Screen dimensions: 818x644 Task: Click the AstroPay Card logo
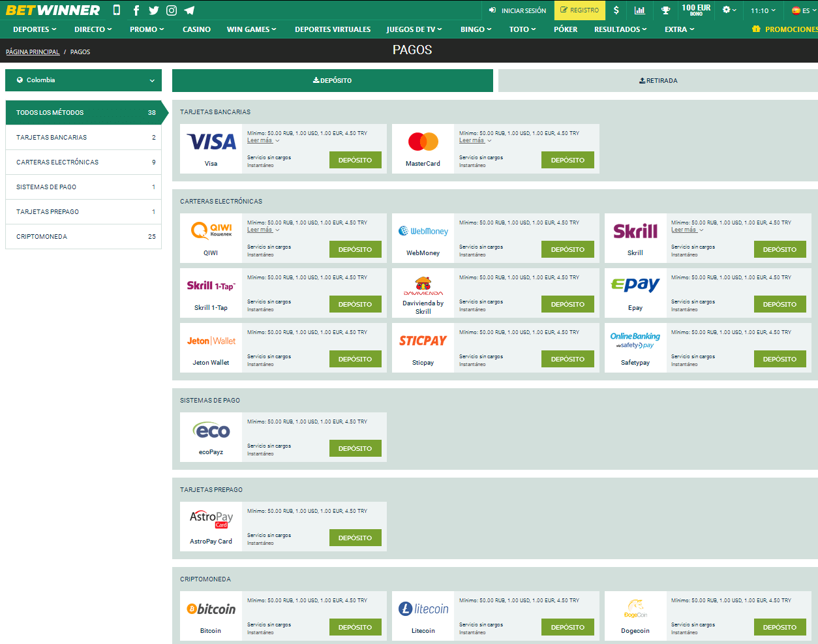[211, 519]
